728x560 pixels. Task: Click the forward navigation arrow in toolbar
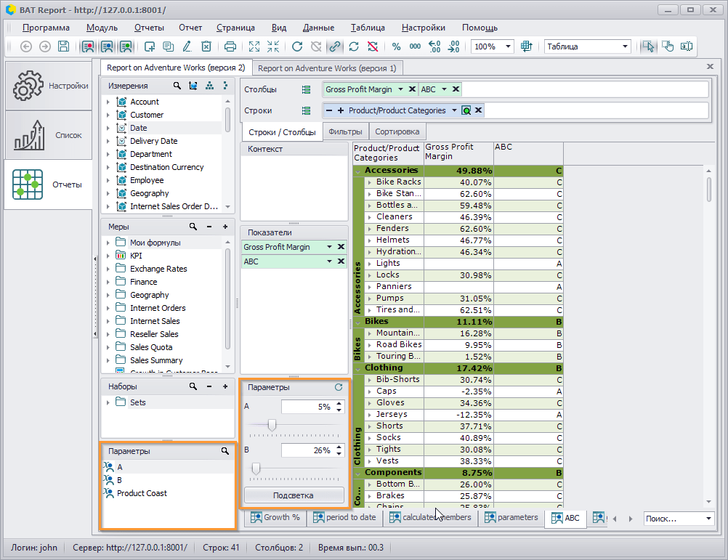(x=44, y=46)
